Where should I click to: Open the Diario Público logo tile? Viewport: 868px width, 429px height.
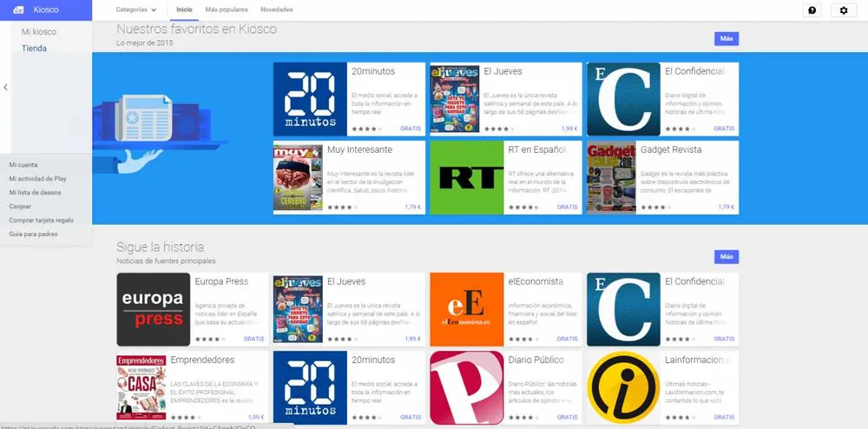466,387
